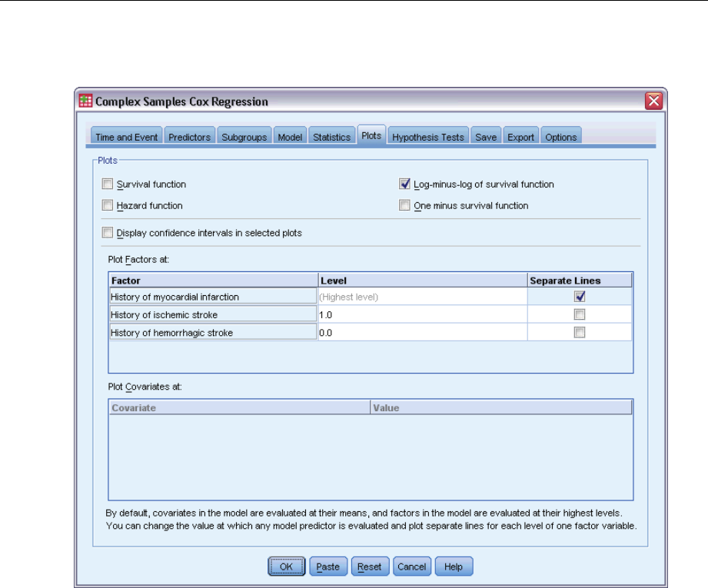Click the Separate Lines column header
Viewport: 708px width, 588px height.
(580, 281)
